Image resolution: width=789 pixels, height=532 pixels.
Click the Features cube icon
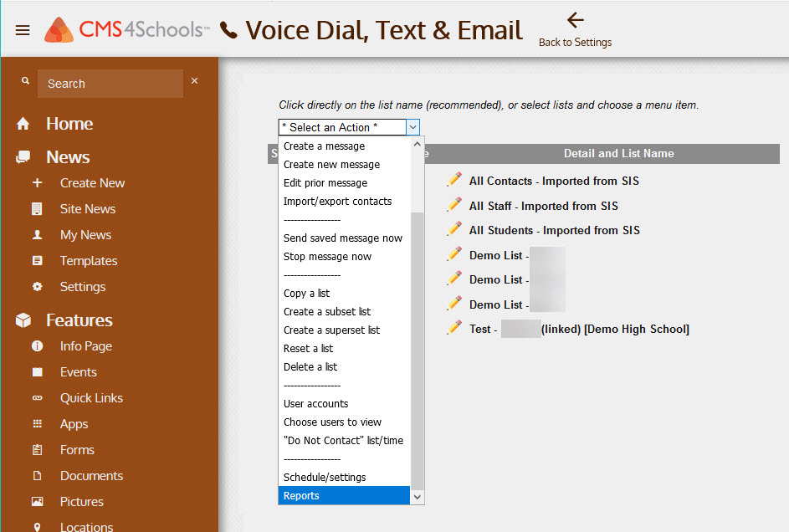click(x=23, y=320)
